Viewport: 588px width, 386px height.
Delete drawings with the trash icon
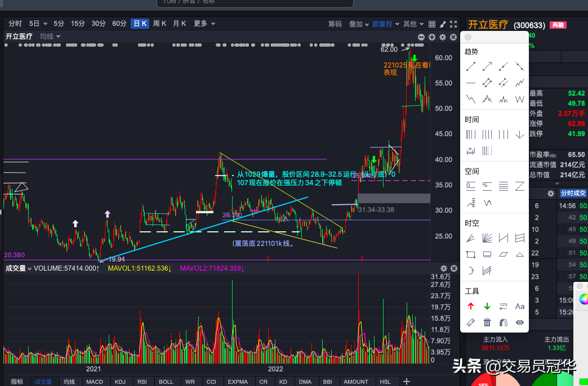(x=487, y=322)
